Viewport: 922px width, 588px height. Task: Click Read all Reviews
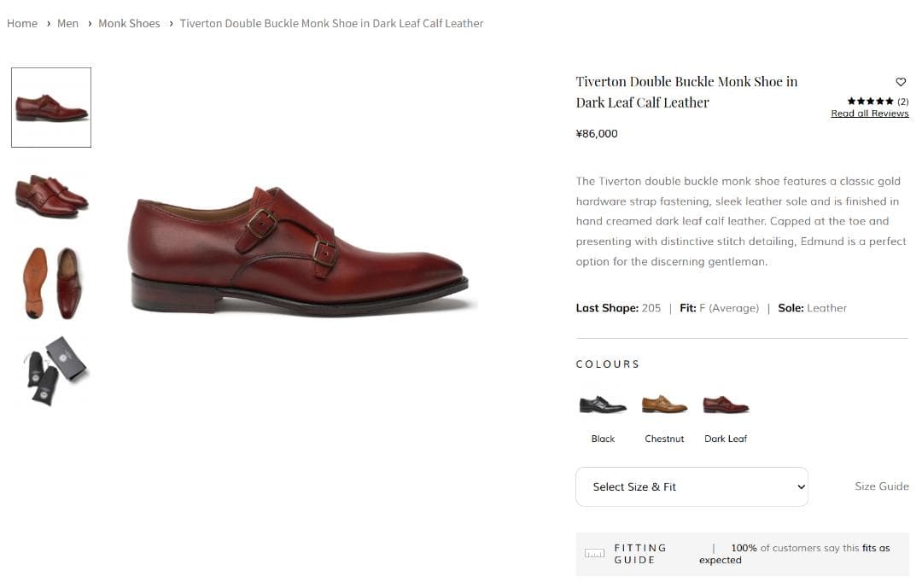[870, 112]
